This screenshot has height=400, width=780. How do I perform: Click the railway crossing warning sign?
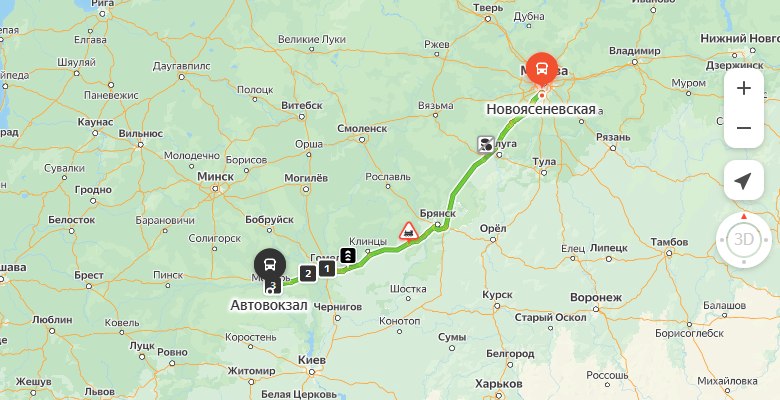pos(409,231)
